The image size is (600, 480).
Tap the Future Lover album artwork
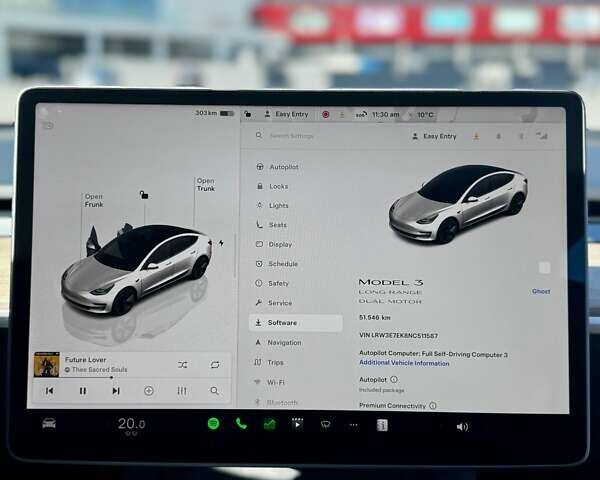click(47, 364)
